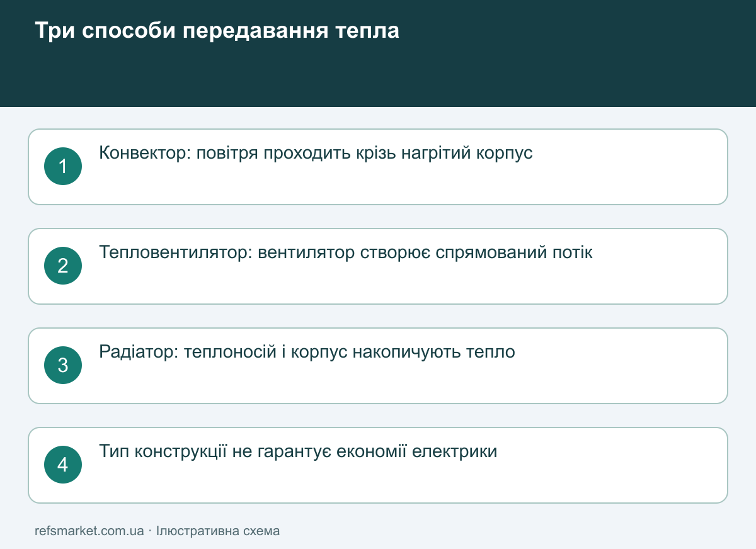Click the number 3 circle badge
The height and width of the screenshot is (549, 756).
pyautogui.click(x=63, y=365)
